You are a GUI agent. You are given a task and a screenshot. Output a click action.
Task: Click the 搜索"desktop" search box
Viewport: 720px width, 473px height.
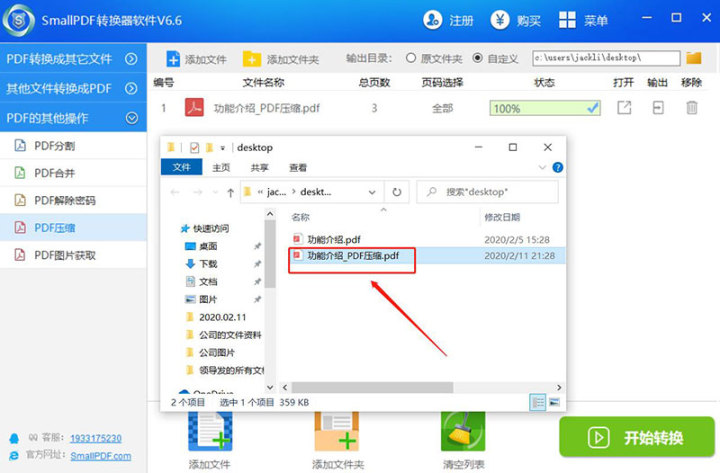(x=487, y=192)
